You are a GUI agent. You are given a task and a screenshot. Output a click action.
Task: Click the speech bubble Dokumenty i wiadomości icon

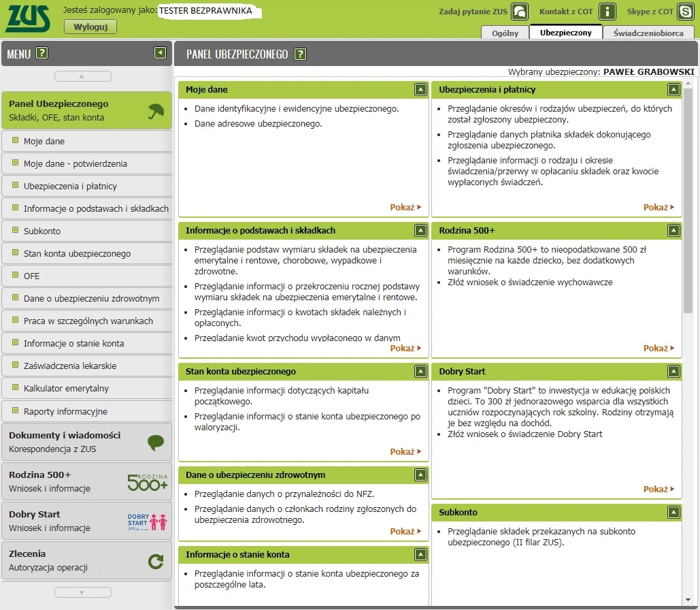(156, 443)
